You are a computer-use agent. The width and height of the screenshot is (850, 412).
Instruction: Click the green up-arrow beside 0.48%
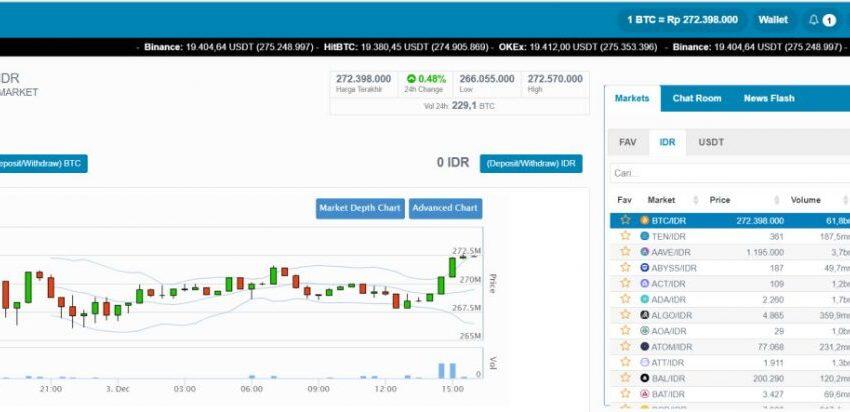411,79
